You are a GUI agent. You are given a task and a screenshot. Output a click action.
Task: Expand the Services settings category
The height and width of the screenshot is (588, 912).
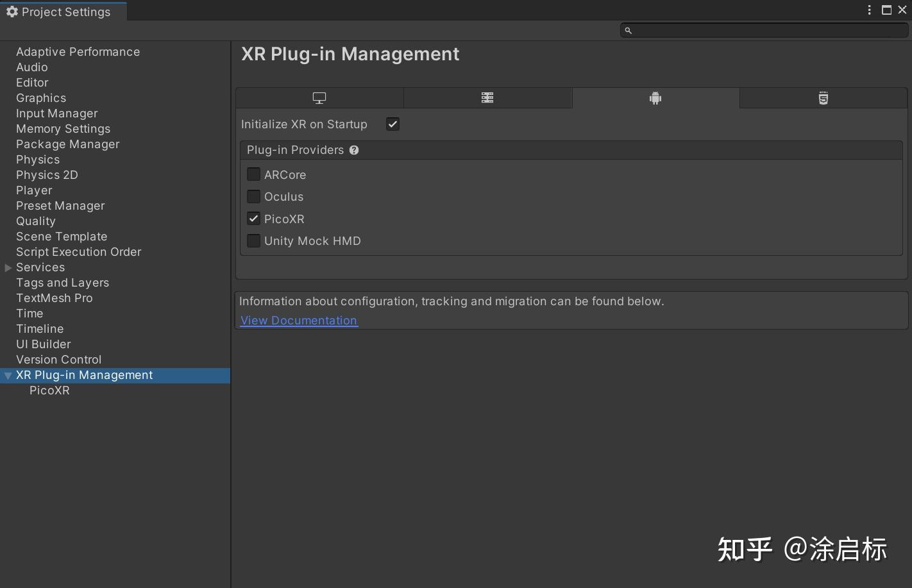coord(8,267)
